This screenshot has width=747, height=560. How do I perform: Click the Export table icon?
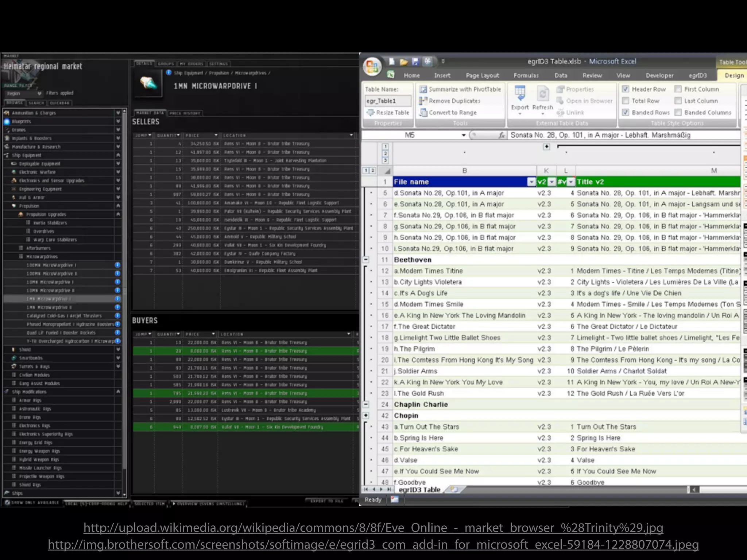[520, 93]
